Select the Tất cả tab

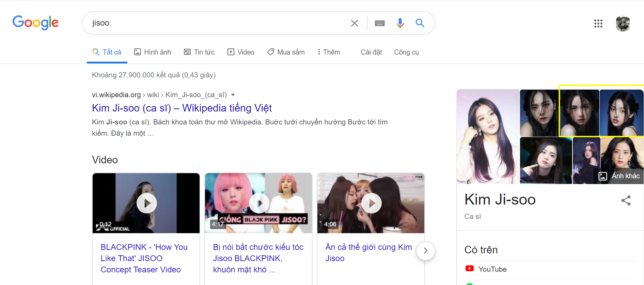[x=107, y=52]
